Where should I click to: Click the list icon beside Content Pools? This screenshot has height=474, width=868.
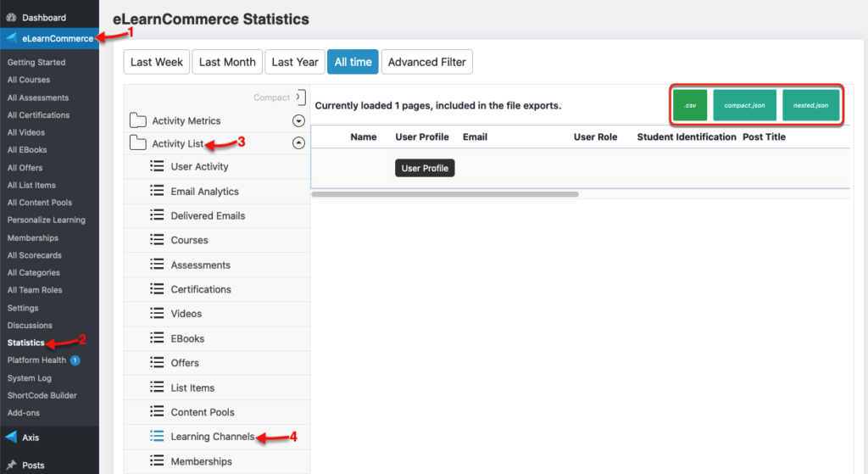[157, 411]
